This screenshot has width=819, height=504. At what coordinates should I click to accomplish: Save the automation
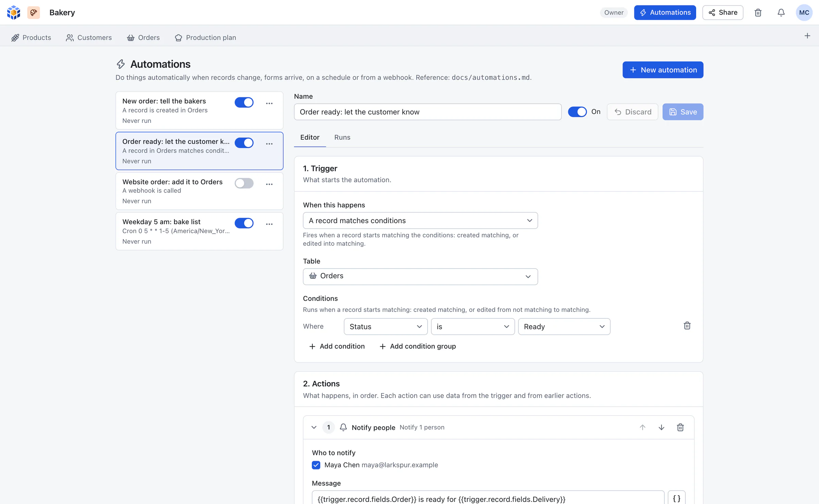pos(683,112)
